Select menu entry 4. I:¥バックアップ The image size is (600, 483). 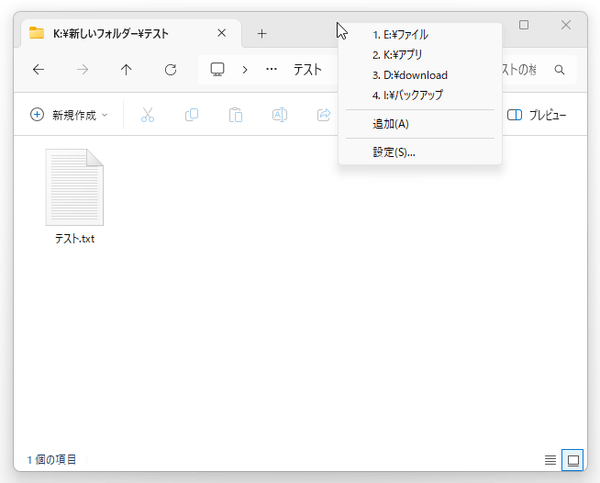pos(420,95)
